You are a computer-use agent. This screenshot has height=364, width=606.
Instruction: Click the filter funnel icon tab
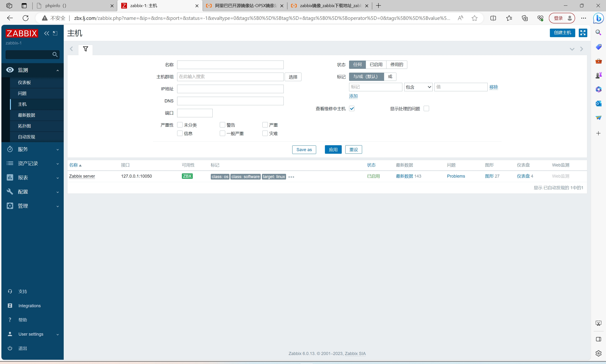pyautogui.click(x=85, y=49)
